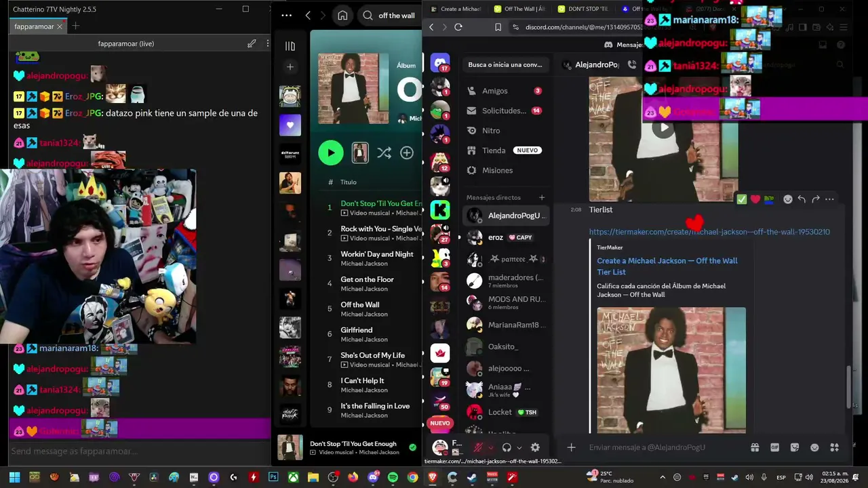Open 'Create a Michael Jackson — Off the Wall' embed title
Screen dimensions: 868x488
667,266
